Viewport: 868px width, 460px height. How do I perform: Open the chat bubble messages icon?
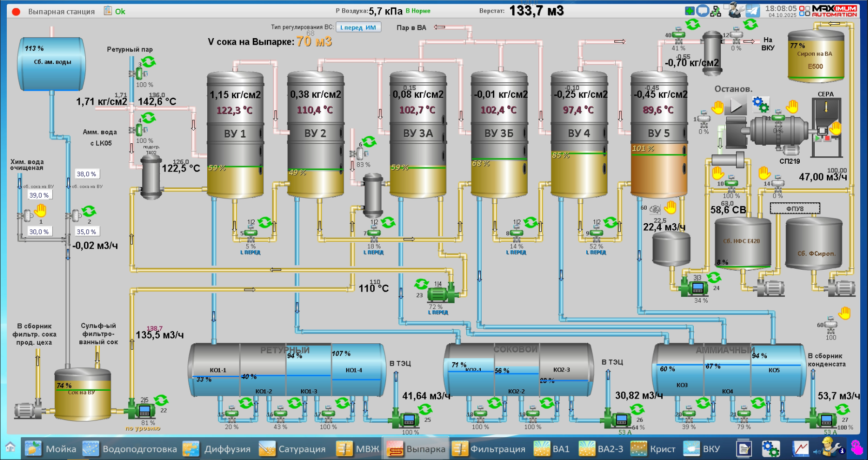coord(702,11)
